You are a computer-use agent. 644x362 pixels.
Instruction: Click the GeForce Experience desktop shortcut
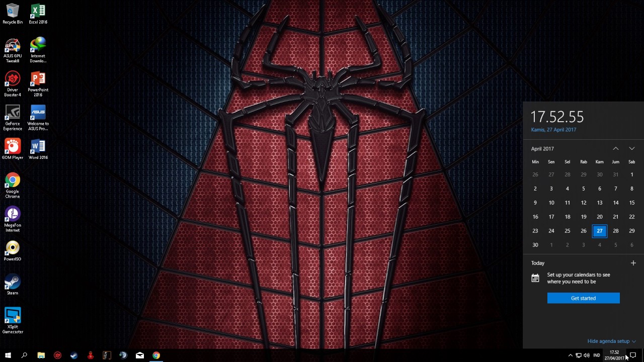(x=13, y=118)
